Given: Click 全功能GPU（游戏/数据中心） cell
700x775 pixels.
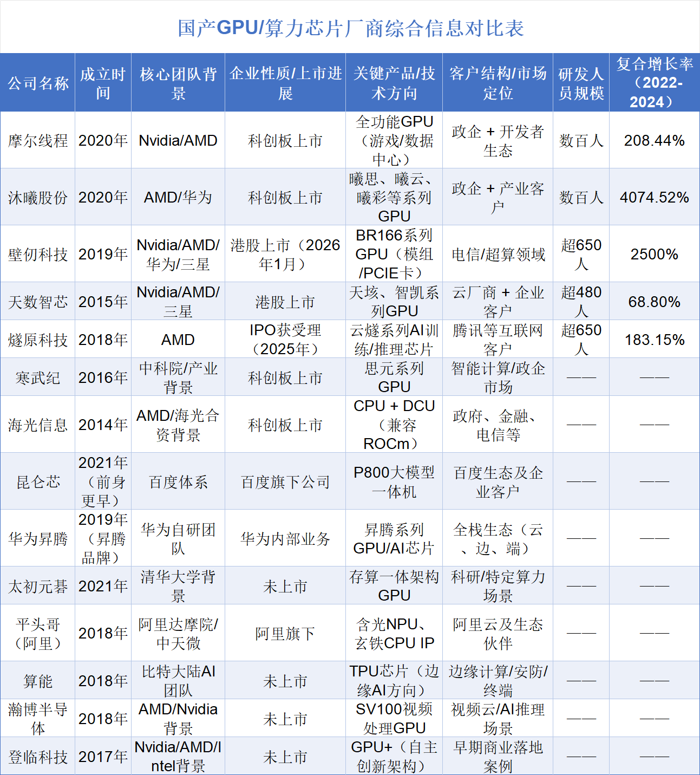Looking at the screenshot, I should (394, 140).
